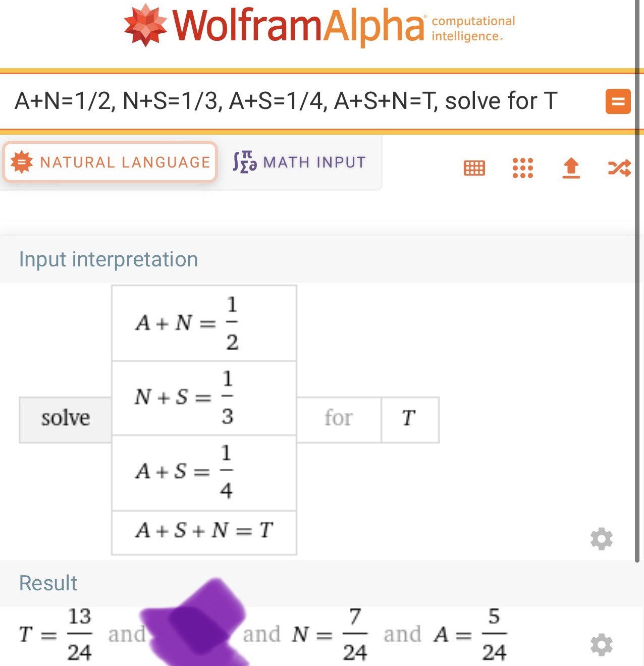Click the A + S + N = T equation
The height and width of the screenshot is (666, 644).
pyautogui.click(x=204, y=530)
